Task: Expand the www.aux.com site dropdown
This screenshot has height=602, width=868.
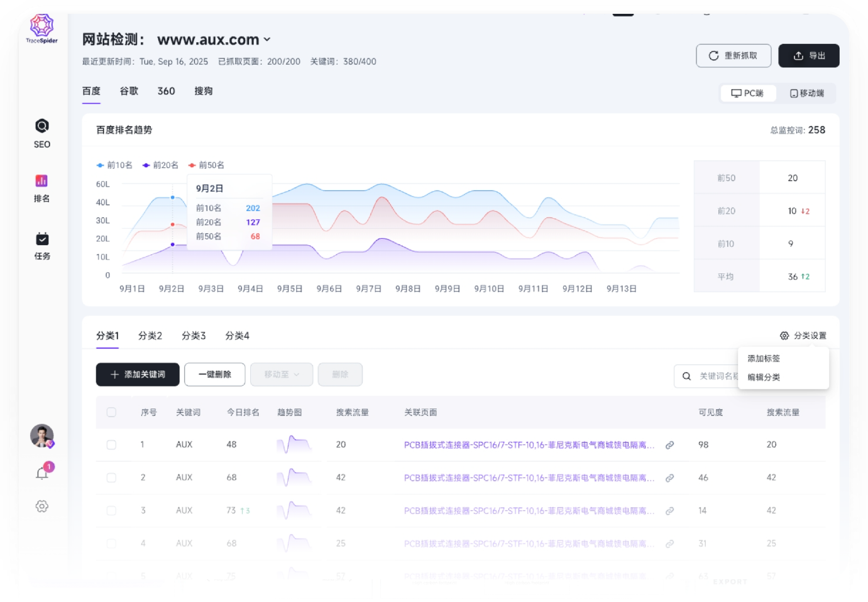Action: coord(266,40)
